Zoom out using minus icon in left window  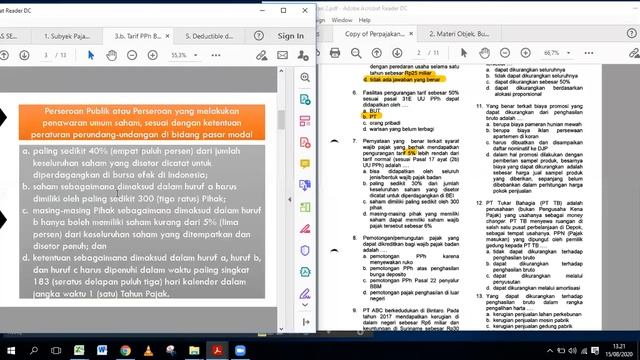coord(132,55)
